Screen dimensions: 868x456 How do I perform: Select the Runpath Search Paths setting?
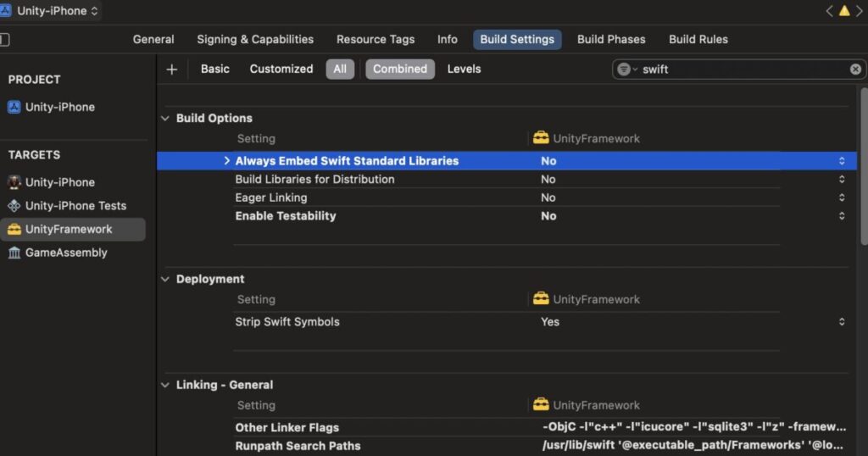(298, 446)
